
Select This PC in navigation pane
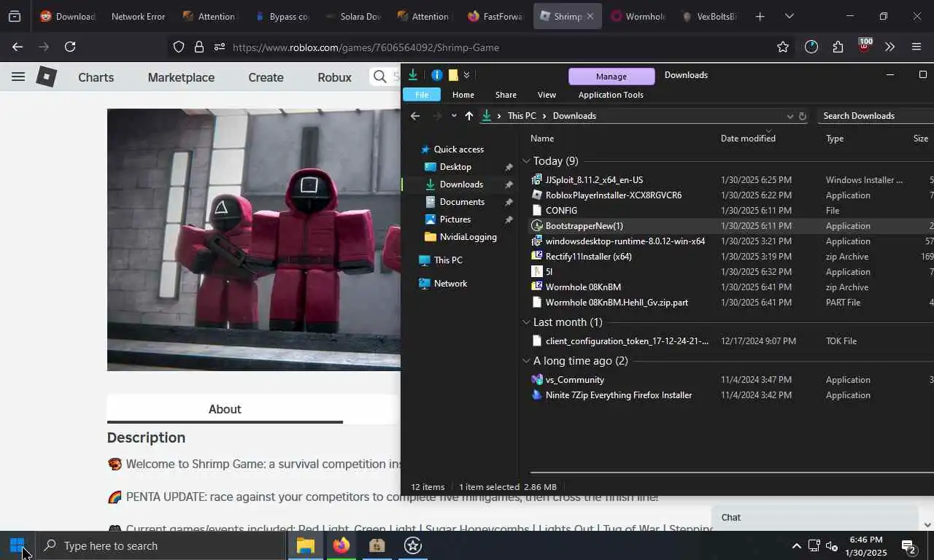coord(448,260)
